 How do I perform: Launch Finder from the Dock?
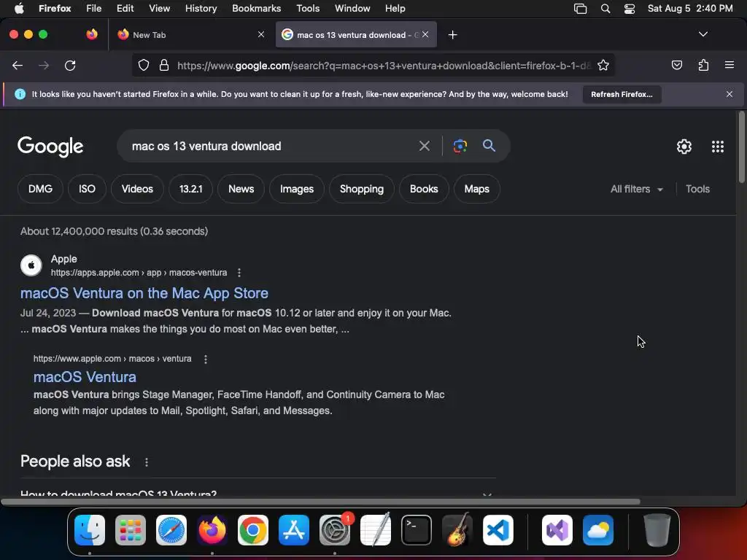pos(90,529)
